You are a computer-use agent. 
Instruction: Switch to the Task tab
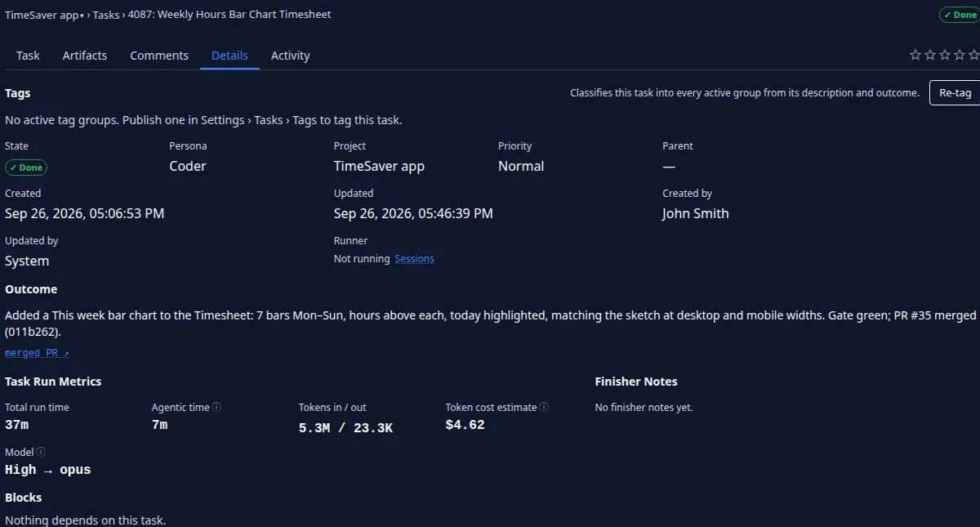(x=28, y=56)
